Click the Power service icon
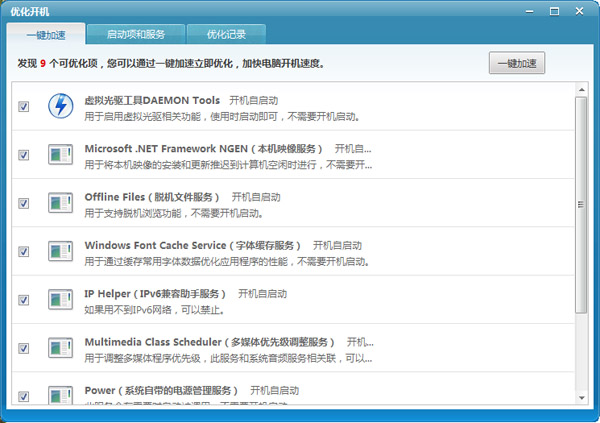Viewport: 600px width, 423px height. point(61,396)
